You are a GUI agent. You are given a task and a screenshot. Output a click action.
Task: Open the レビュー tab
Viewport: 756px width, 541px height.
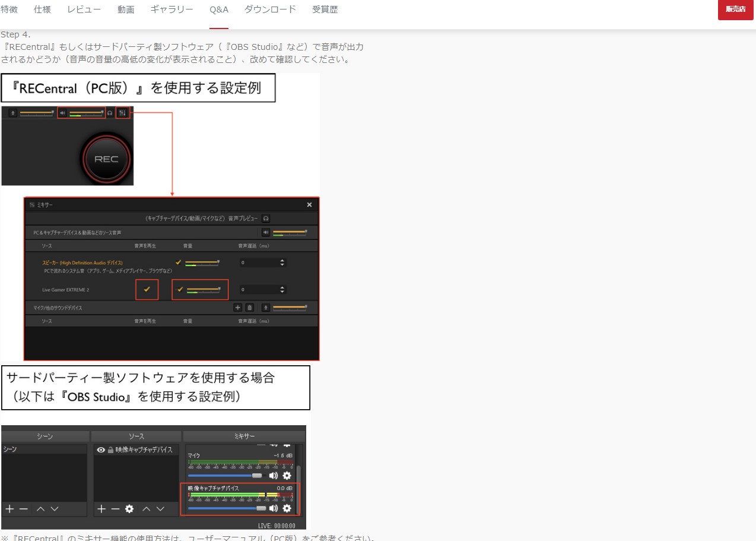pyautogui.click(x=84, y=10)
